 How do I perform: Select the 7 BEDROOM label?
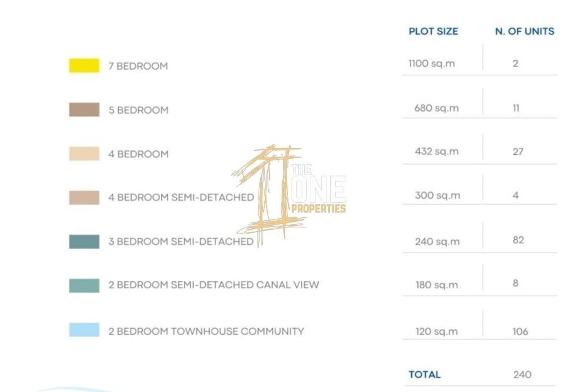[138, 66]
